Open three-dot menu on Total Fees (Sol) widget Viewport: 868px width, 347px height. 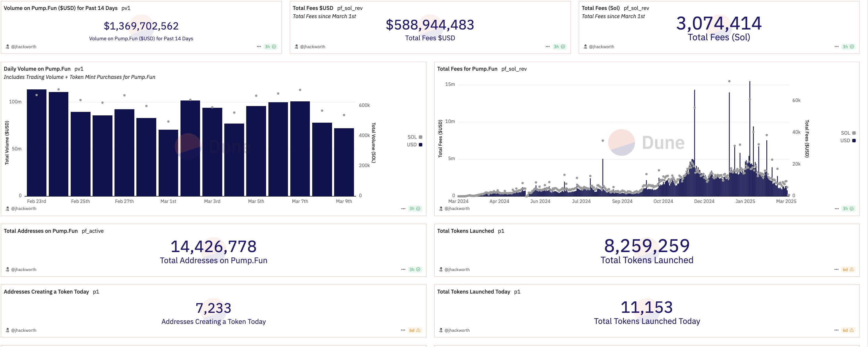pos(836,47)
